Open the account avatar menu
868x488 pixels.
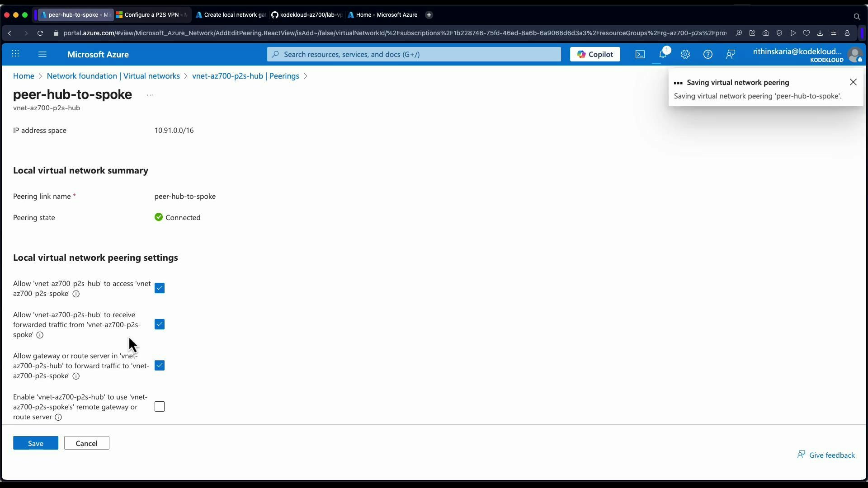(x=855, y=55)
